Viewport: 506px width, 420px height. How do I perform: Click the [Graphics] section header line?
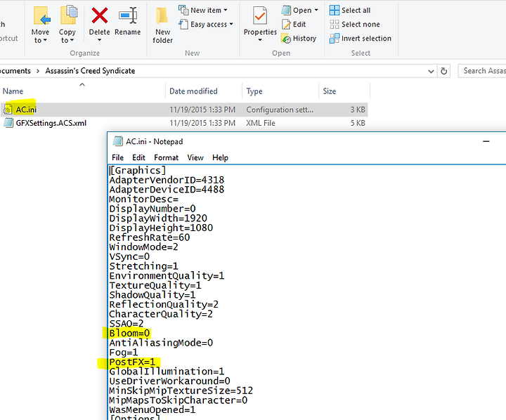(x=138, y=171)
